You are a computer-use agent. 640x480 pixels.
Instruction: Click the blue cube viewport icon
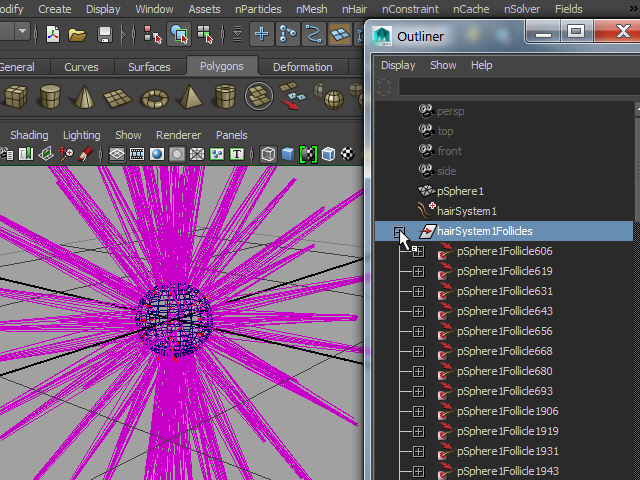(x=288, y=154)
